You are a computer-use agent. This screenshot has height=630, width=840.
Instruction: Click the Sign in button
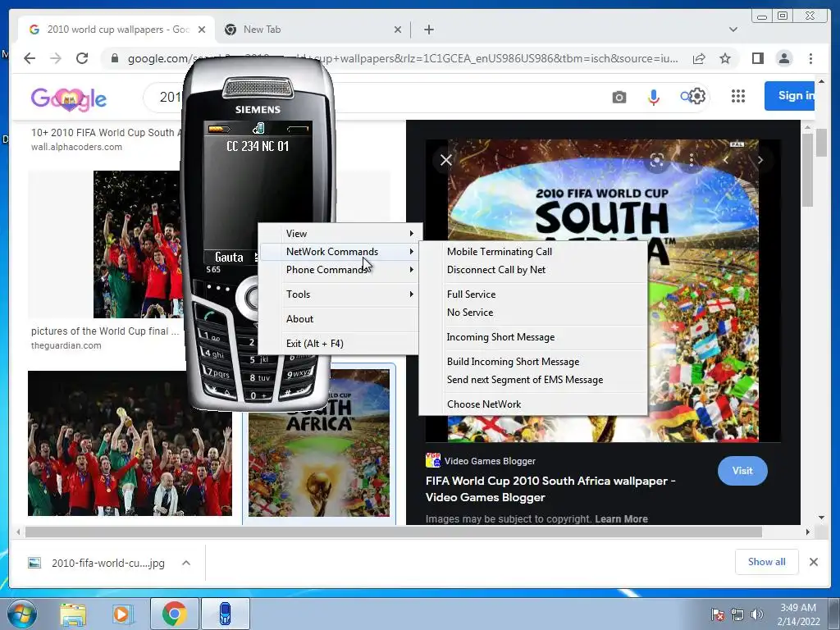click(x=790, y=96)
